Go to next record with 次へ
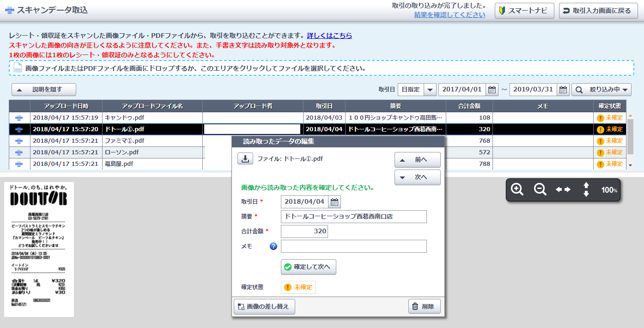Viewport: 644px width, 328px height. click(x=418, y=177)
